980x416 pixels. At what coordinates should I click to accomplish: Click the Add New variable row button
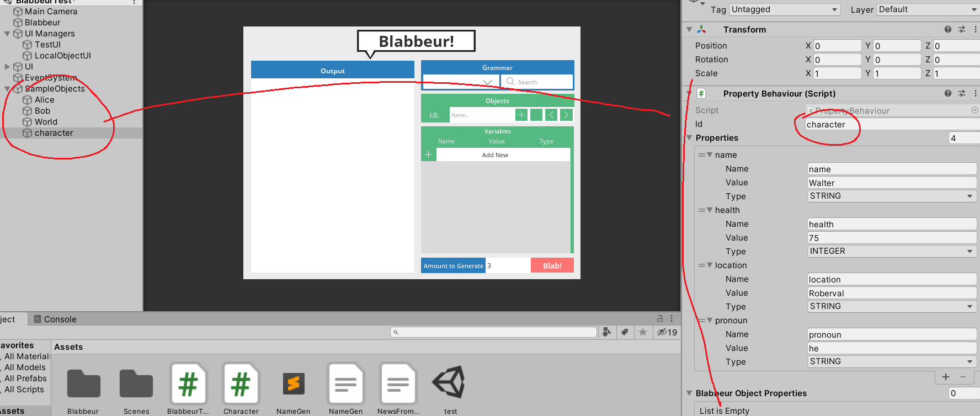(x=495, y=155)
